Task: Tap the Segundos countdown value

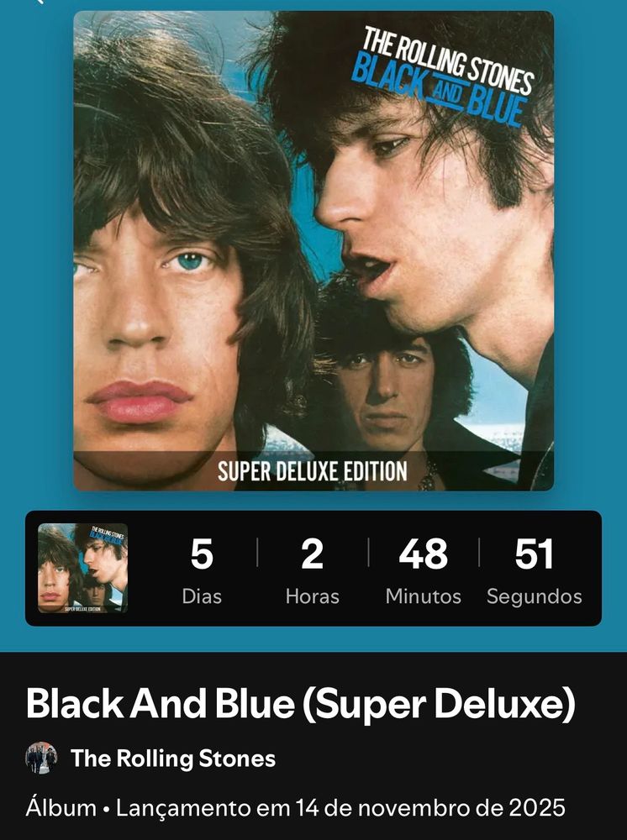Action: (535, 554)
